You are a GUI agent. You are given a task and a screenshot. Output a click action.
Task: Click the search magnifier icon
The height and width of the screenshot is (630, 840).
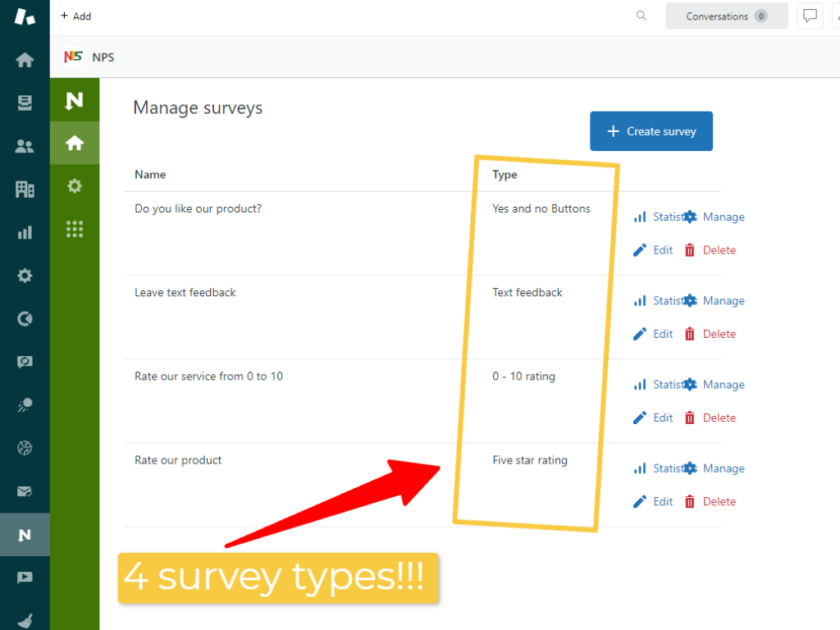tap(641, 16)
